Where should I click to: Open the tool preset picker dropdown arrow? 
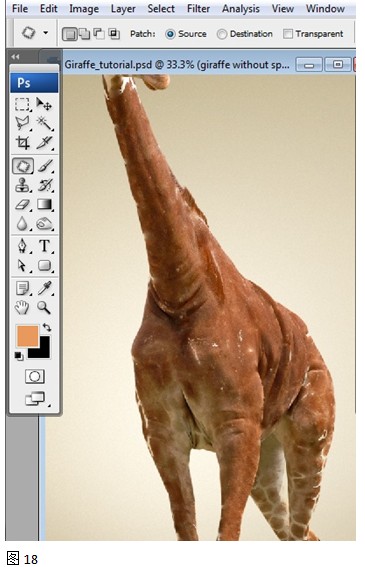[x=46, y=33]
